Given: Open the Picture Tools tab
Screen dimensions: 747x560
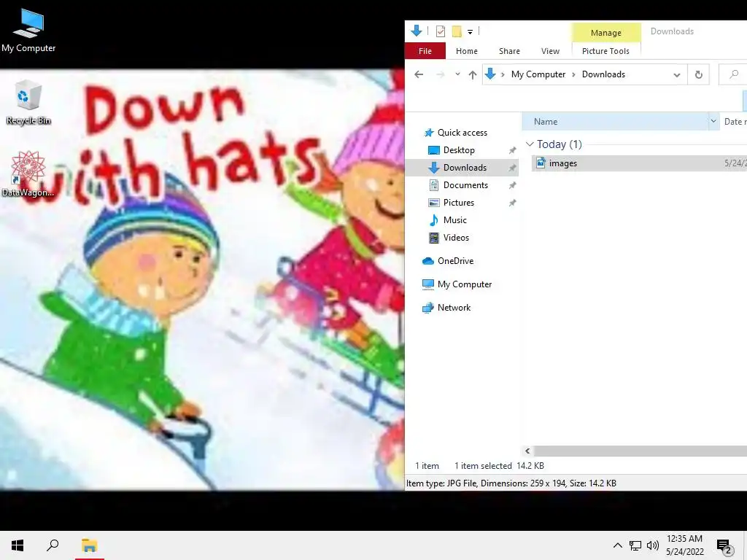Looking at the screenshot, I should pos(605,51).
